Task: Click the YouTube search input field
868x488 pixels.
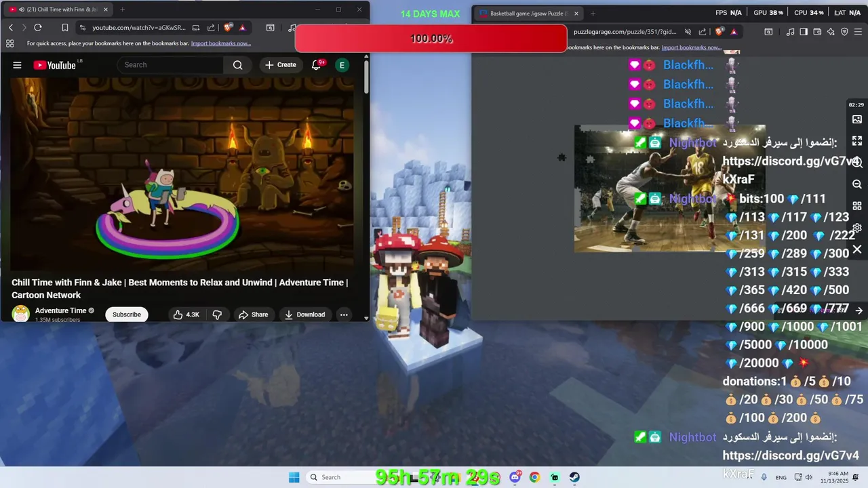Action: tap(171, 65)
